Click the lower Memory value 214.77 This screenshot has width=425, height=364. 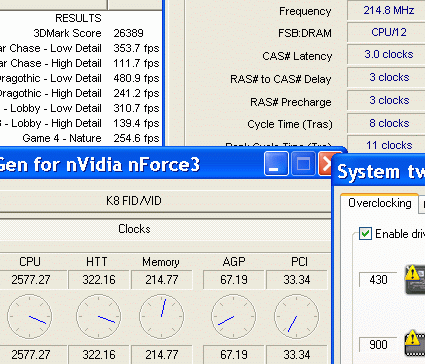tap(162, 354)
